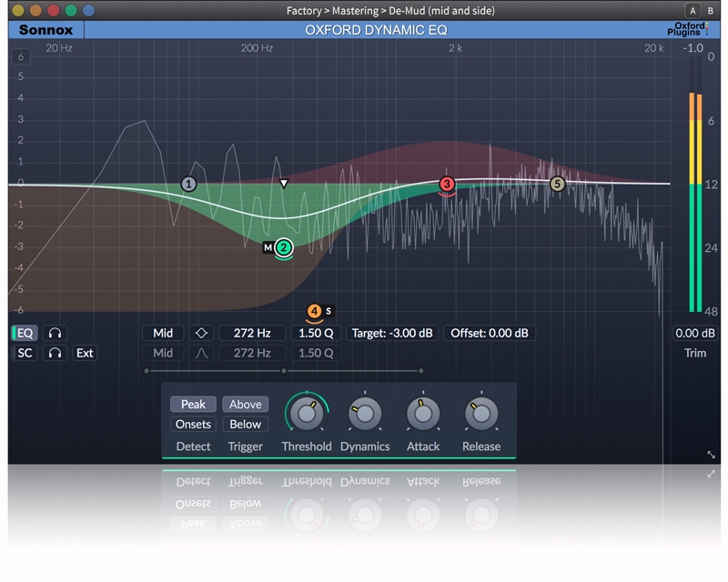Open the Mid channel mode selector
Screen dimensions: 728x582
(x=163, y=333)
